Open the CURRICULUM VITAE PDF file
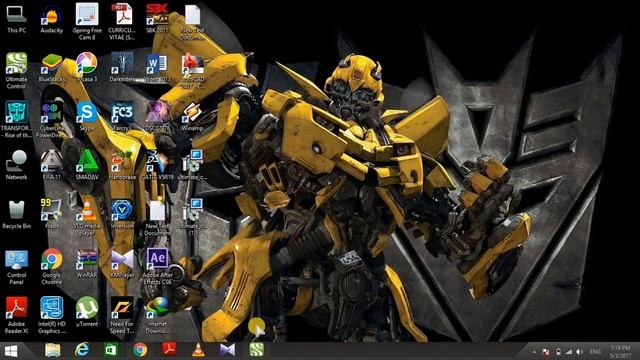The width and height of the screenshot is (640, 360). point(122,22)
